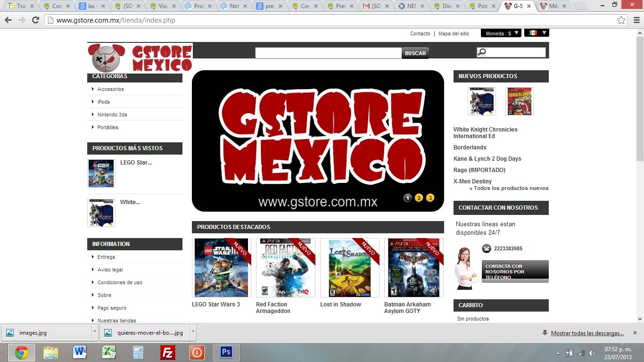Open File Explorer from the taskbar
Image resolution: width=644 pixels, height=362 pixels.
tap(51, 353)
